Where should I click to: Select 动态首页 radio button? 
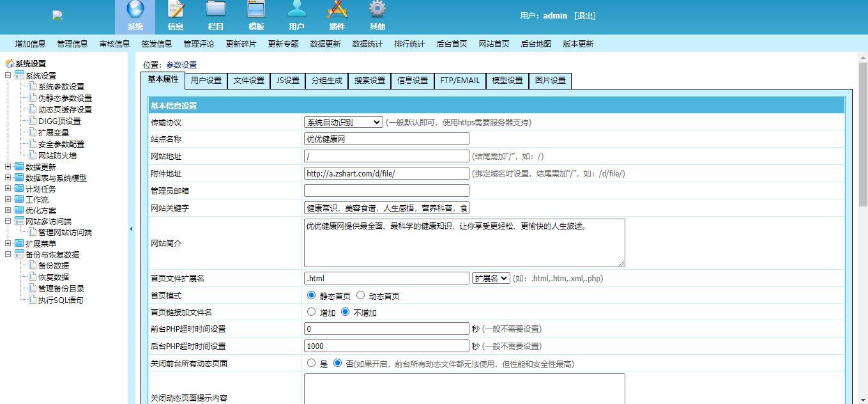pyautogui.click(x=361, y=295)
